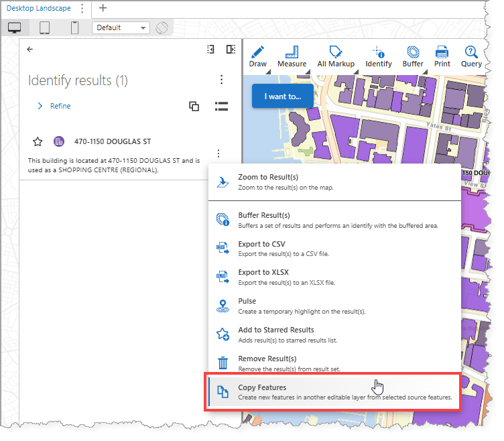This screenshot has width=504, height=441.
Task: Choose Pulse menu item
Action: [334, 306]
